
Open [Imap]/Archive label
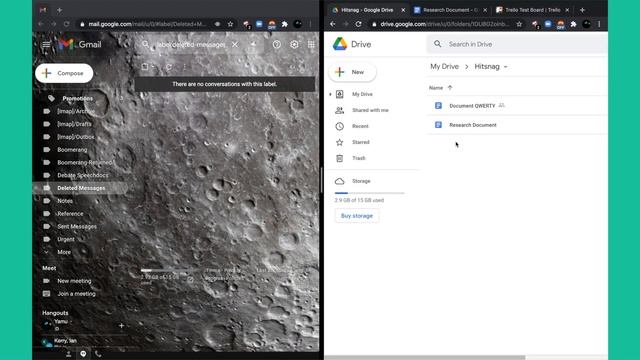coord(76,111)
